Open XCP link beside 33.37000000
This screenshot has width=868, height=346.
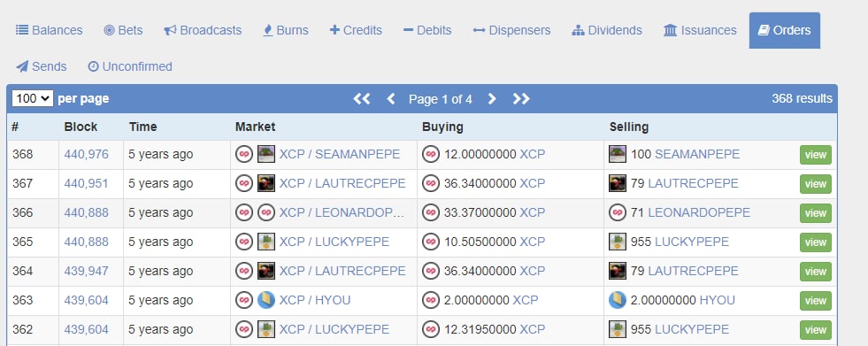532,212
